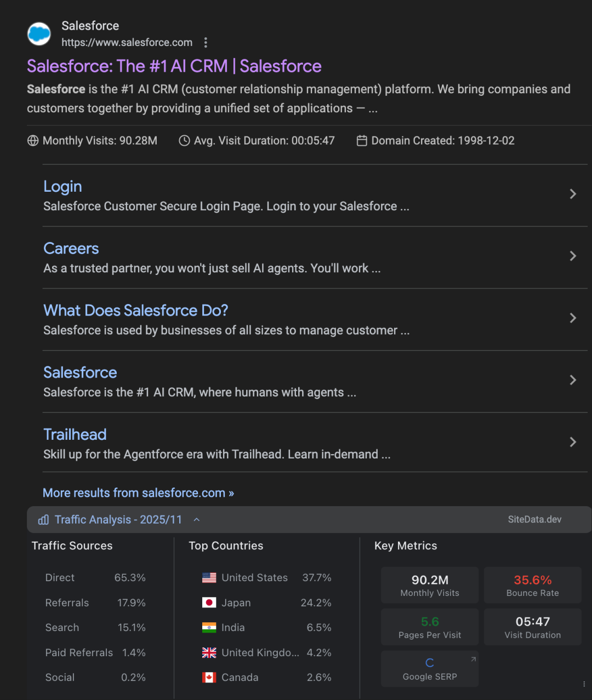Expand the Trailhead sitelink arrow

click(x=573, y=441)
